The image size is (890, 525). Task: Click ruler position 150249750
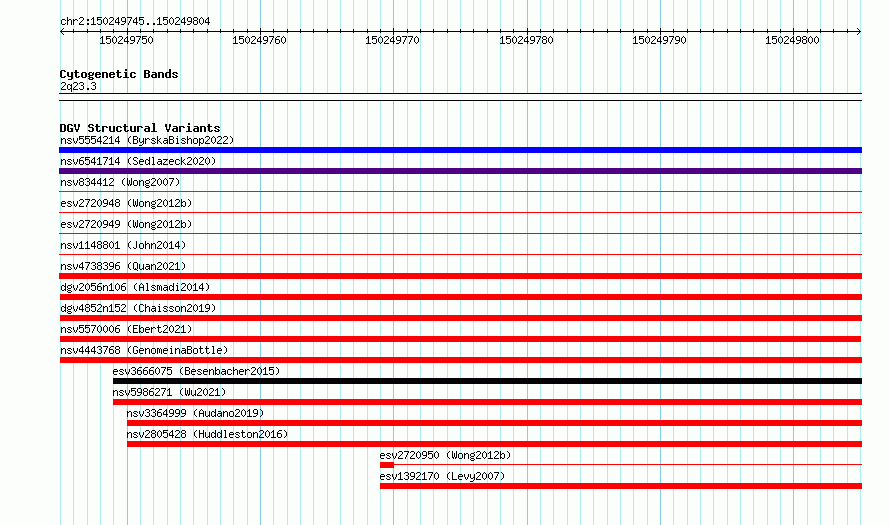coord(127,40)
